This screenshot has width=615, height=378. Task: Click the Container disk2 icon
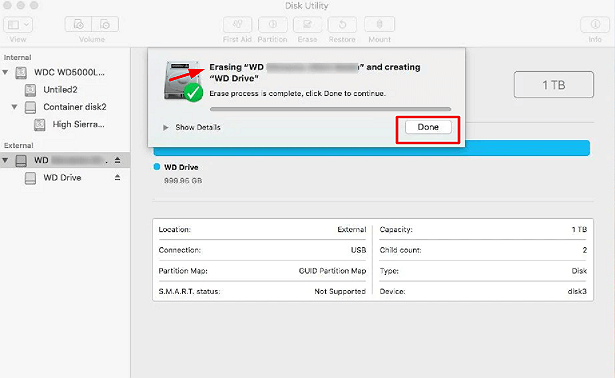[x=30, y=107]
